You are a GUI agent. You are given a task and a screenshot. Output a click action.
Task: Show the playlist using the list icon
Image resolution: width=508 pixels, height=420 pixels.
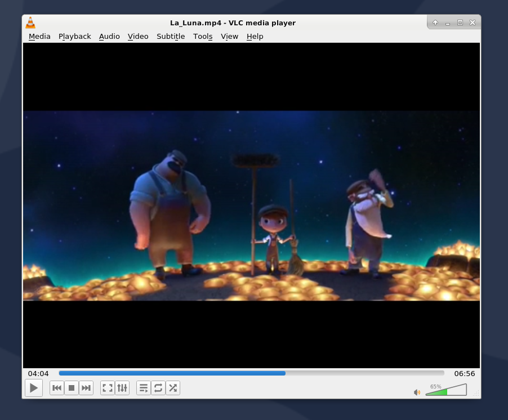pos(144,388)
